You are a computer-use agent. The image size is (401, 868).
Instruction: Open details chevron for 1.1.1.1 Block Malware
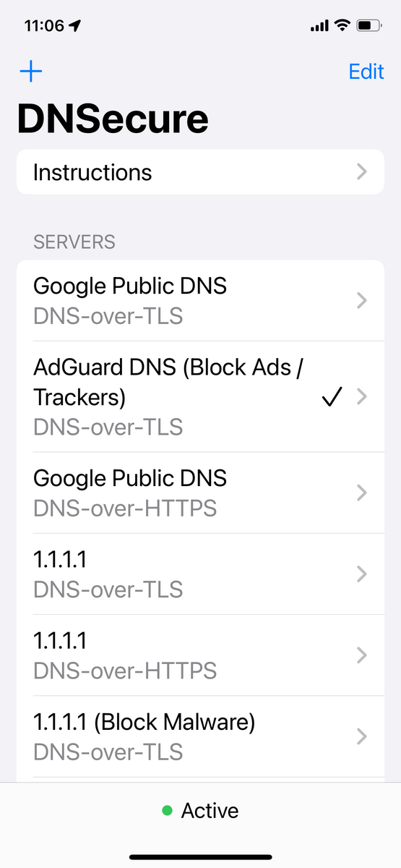click(x=362, y=736)
